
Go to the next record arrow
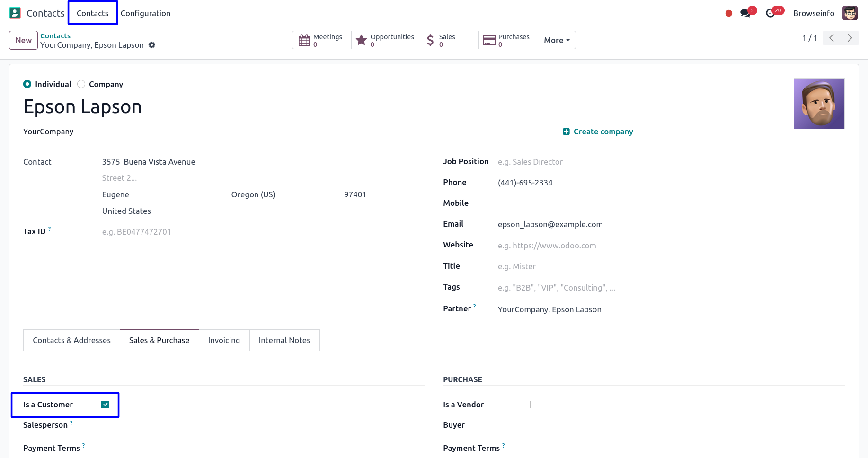coord(850,38)
